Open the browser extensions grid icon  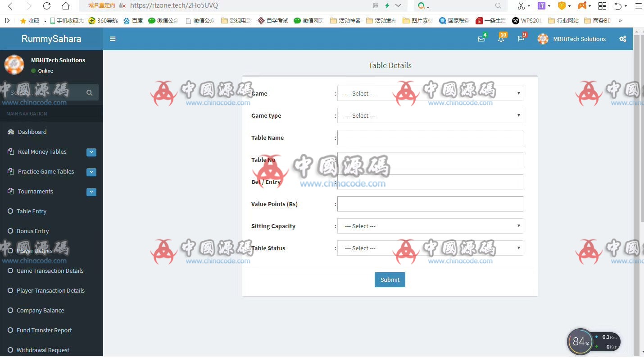pos(602,6)
